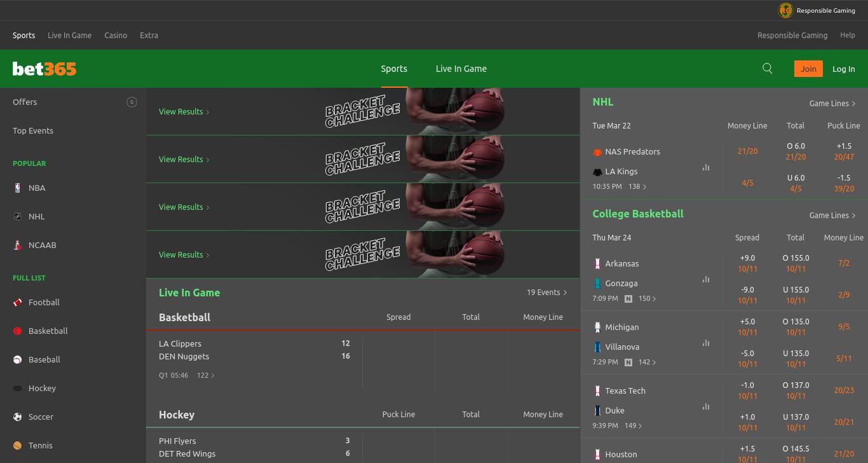The height and width of the screenshot is (463, 868).
Task: Click the NCAAB icon in sidebar
Action: pos(18,245)
